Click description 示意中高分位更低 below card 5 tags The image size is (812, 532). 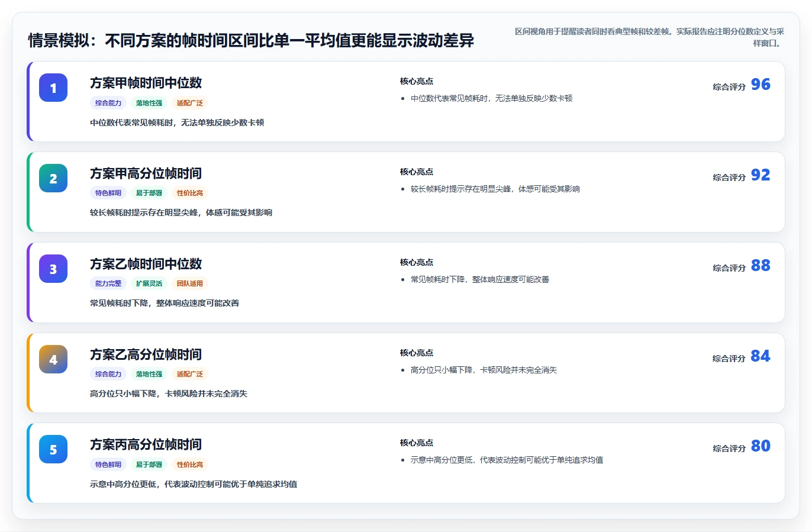pos(194,485)
